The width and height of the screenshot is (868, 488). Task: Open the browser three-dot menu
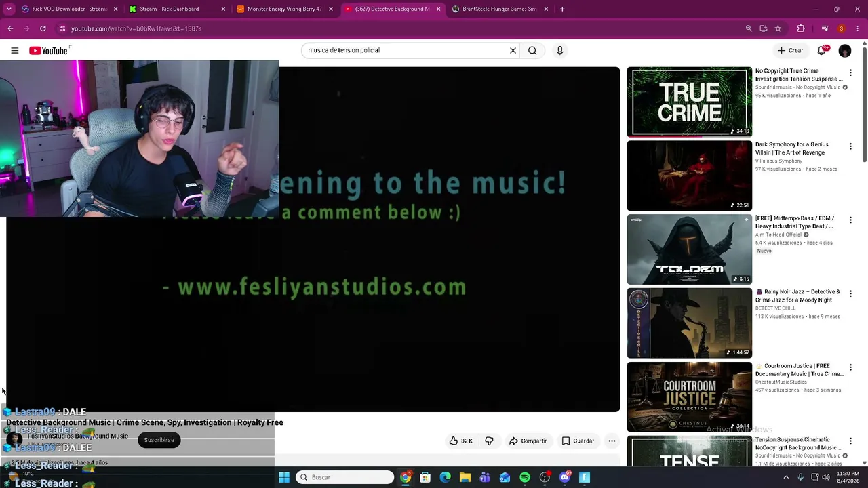[857, 28]
